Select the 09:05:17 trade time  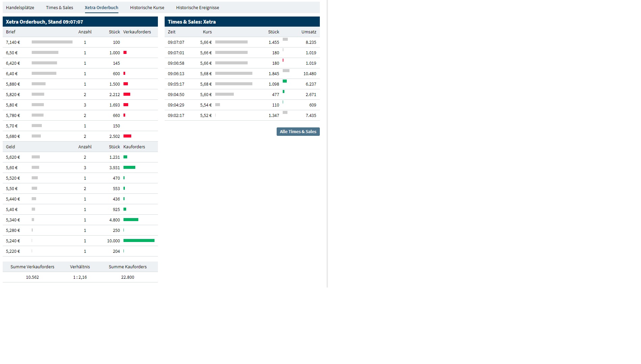176,84
